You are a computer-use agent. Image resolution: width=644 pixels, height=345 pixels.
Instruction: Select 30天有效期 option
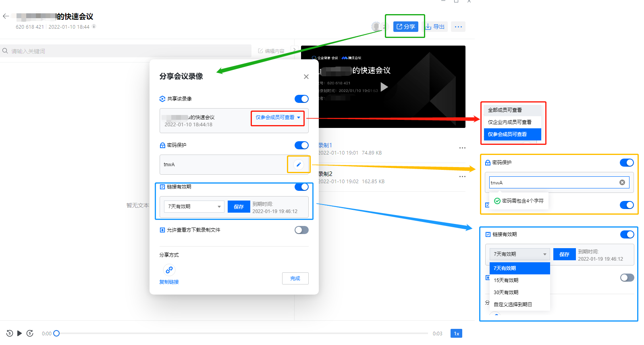pyautogui.click(x=520, y=293)
